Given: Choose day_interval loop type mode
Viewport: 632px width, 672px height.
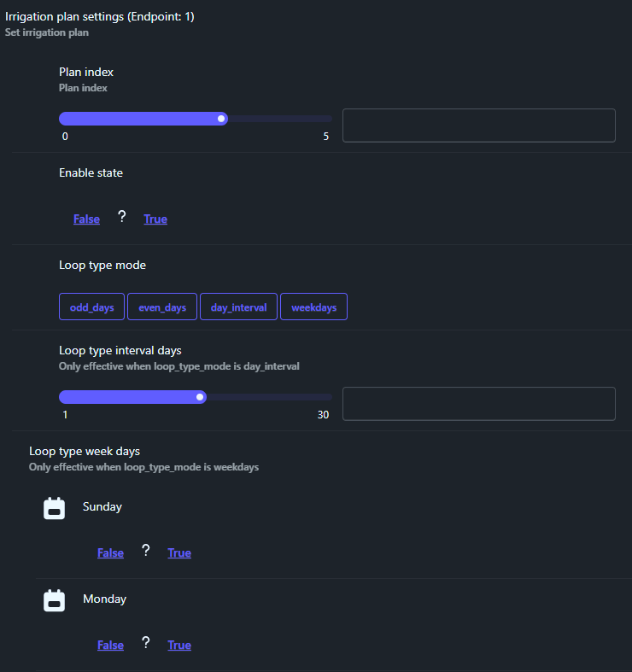Looking at the screenshot, I should [x=238, y=307].
